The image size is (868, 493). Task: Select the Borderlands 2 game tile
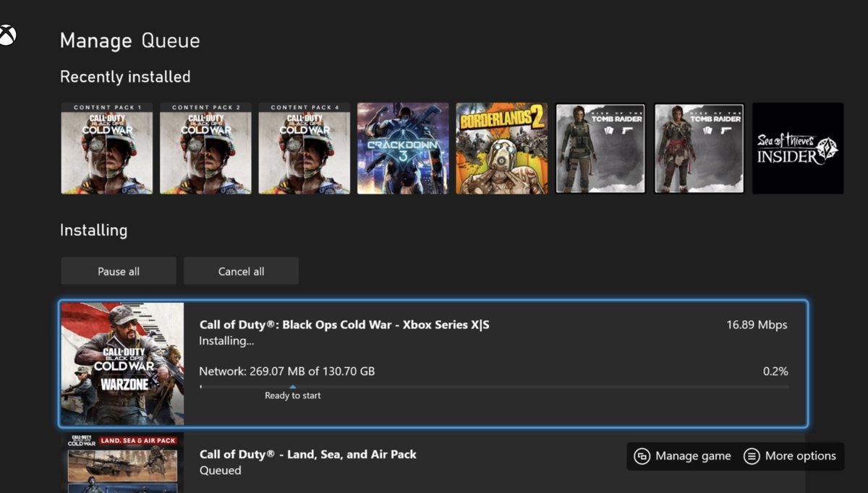click(x=502, y=148)
